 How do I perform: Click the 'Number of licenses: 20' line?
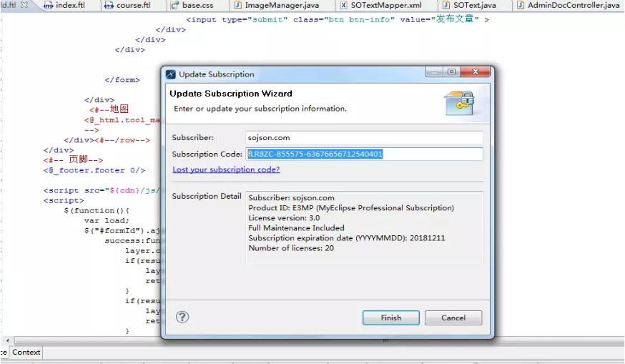click(291, 248)
